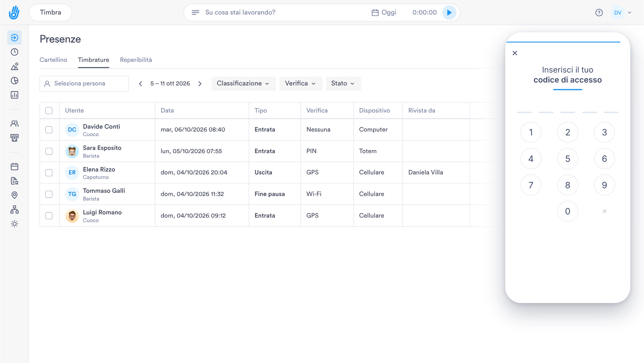The width and height of the screenshot is (644, 363).
Task: Close the access code keypad panel
Action: pyautogui.click(x=515, y=53)
